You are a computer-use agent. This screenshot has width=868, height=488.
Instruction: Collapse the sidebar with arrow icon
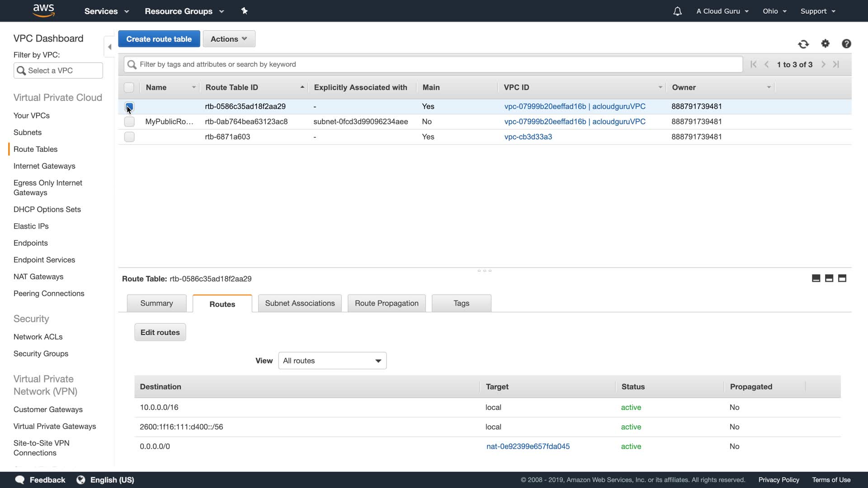[109, 47]
